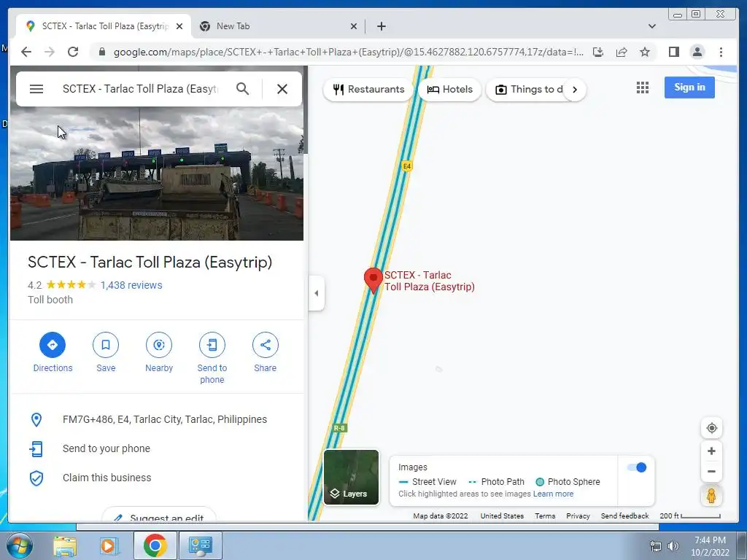This screenshot has height=560, width=747.
Task: Bookmark this tab with star icon
Action: pyautogui.click(x=645, y=52)
